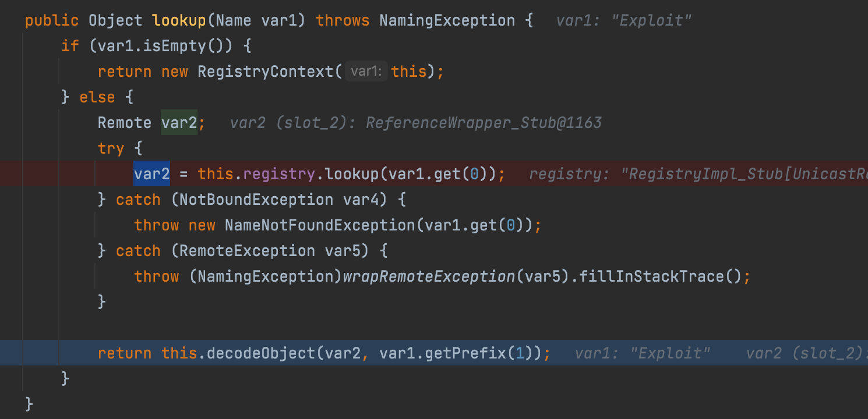Click the lookup method name in declaration
868x419 pixels.
coord(179,20)
